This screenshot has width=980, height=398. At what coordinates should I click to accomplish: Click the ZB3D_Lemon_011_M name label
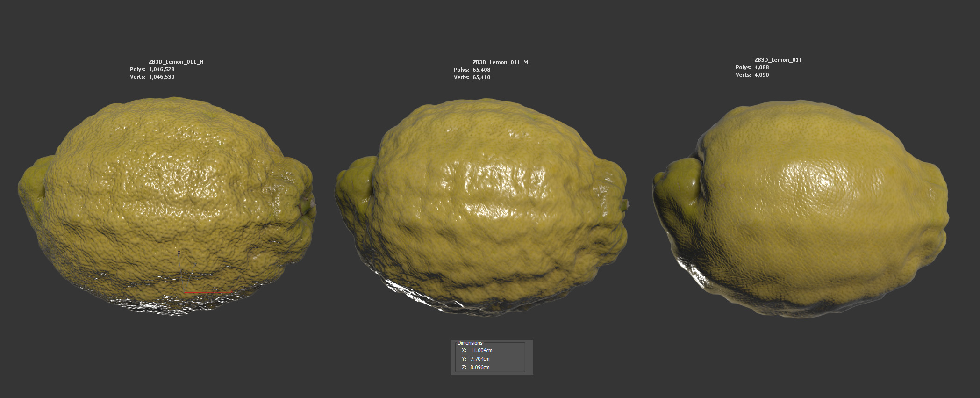click(x=500, y=62)
